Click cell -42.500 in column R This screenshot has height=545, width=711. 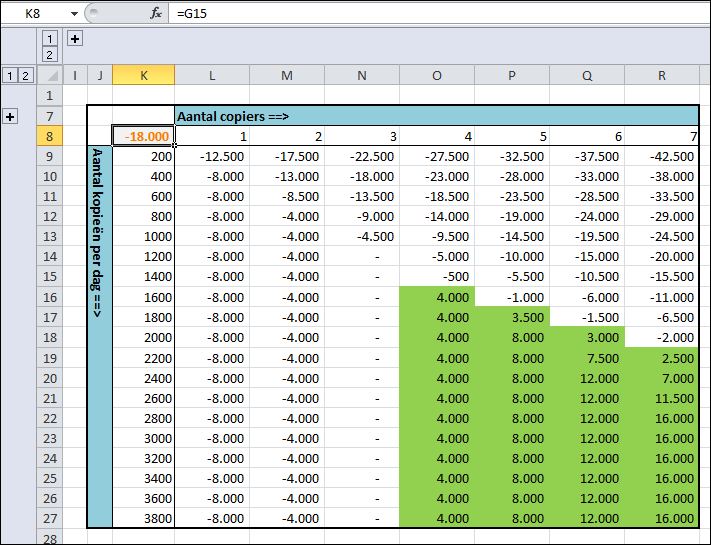coord(662,156)
